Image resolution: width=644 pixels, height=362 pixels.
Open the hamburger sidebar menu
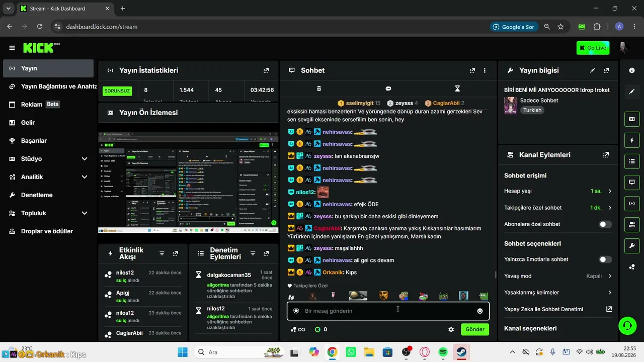coord(12,48)
